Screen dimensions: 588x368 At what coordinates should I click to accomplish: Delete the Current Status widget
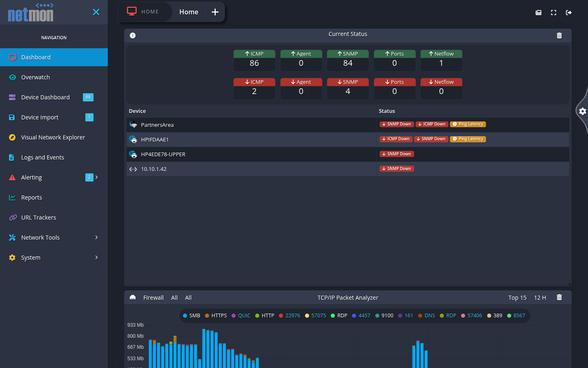click(x=559, y=36)
